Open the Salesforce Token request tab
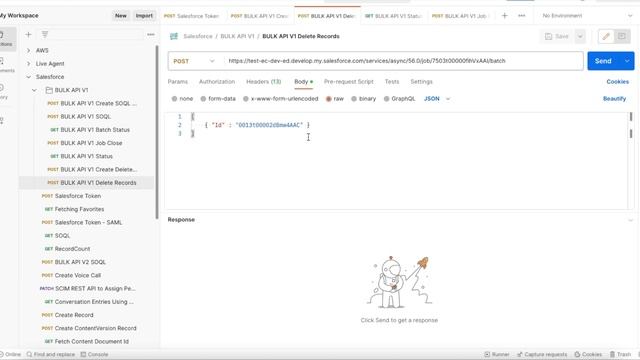Screen dimensions: 640x360 (191, 16)
